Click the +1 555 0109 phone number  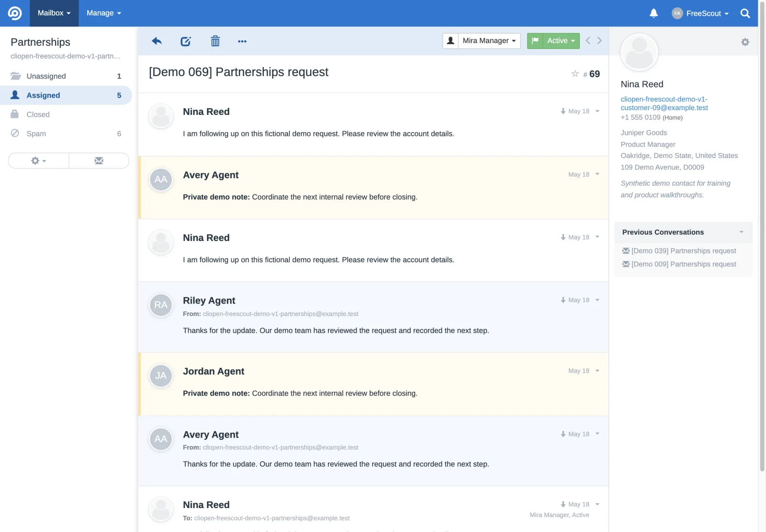point(640,117)
